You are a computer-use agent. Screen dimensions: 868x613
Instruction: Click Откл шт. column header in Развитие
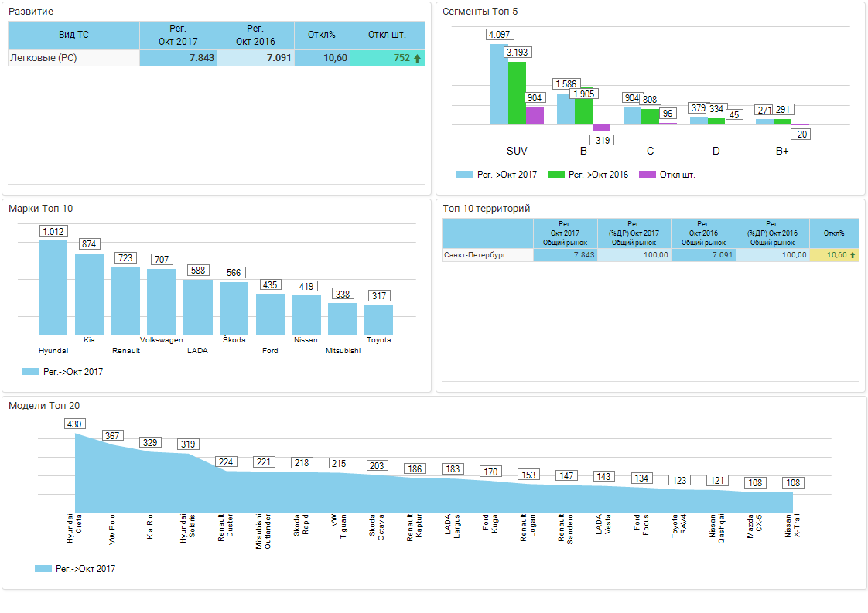pyautogui.click(x=387, y=35)
